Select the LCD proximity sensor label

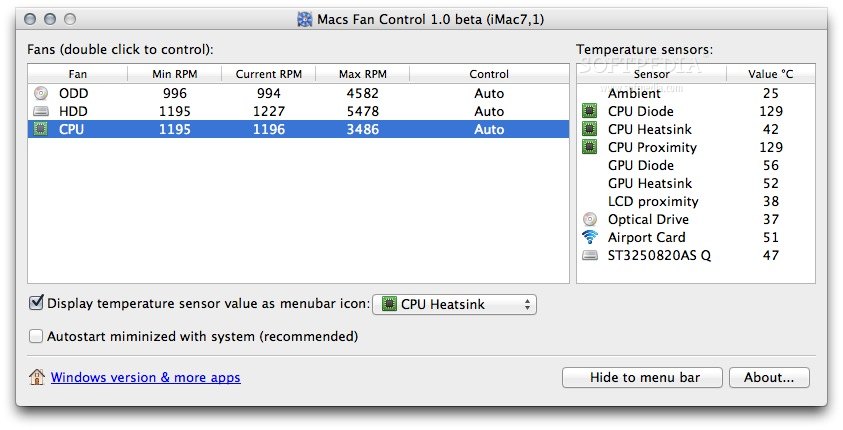point(653,202)
